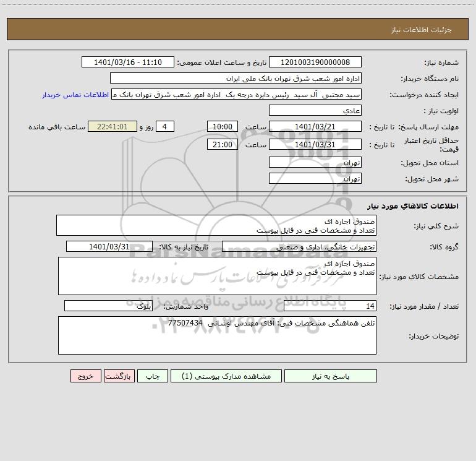Viewport: 476px width, 461px height.
Task: Click the goods specifications text box
Action: tap(217, 276)
